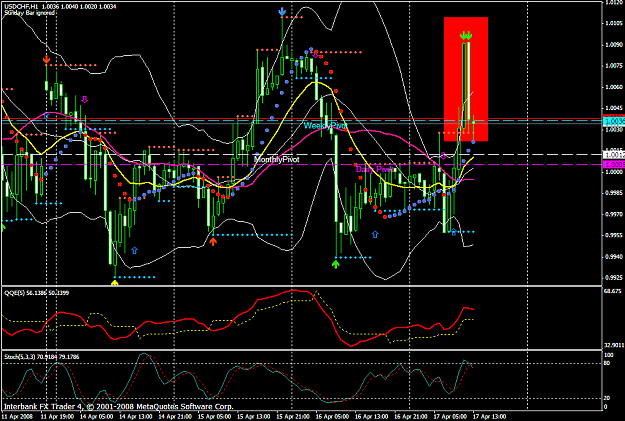Click the 20 level on Stochastic scale

pyautogui.click(x=607, y=398)
